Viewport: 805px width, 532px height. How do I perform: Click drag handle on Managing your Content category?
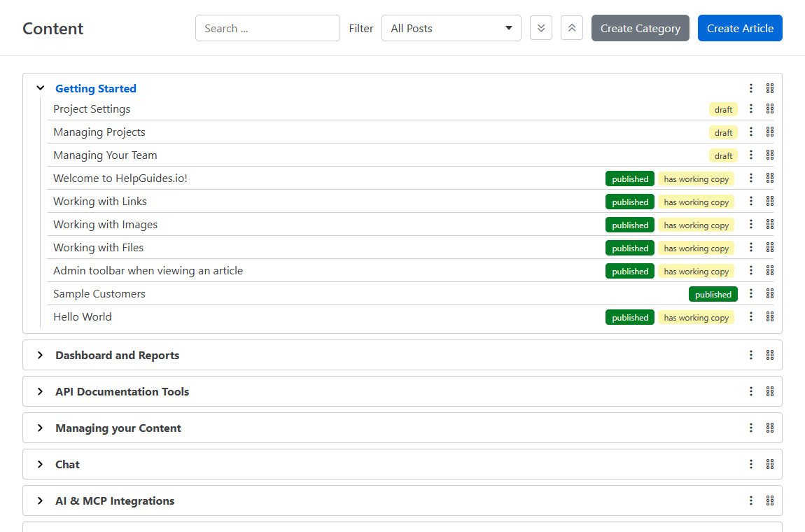coord(770,428)
